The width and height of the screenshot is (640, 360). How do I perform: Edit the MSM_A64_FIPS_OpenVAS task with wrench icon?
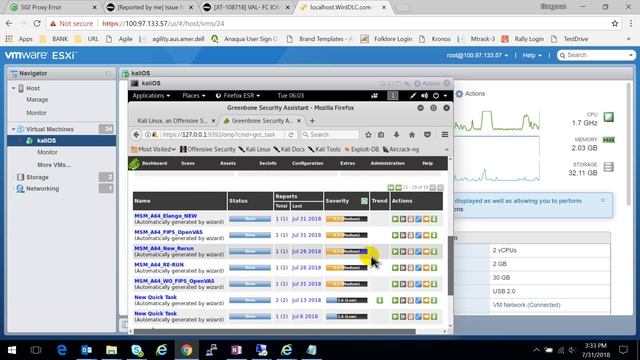pos(418,236)
